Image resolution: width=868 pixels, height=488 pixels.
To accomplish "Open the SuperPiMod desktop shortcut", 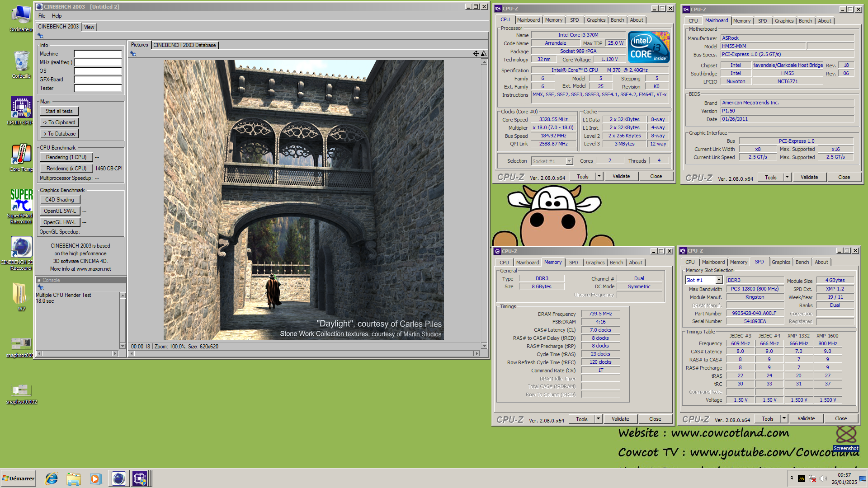I will pos(21,206).
